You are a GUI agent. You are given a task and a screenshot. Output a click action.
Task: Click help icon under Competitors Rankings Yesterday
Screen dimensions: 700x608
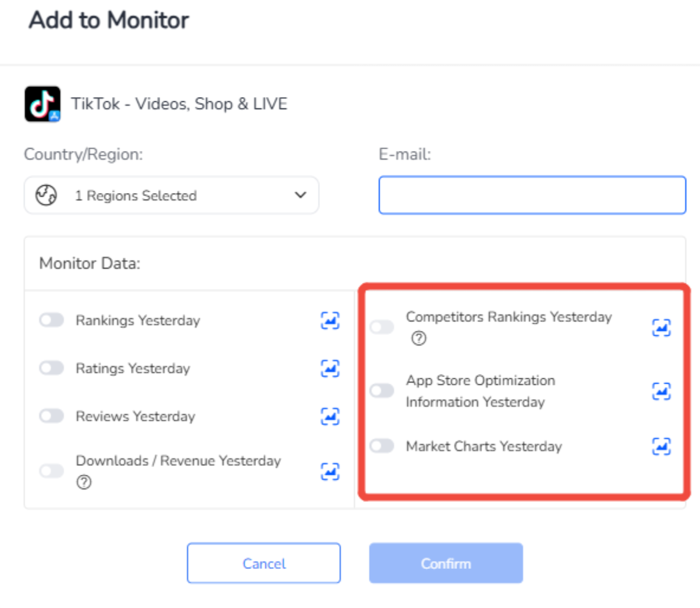click(419, 339)
